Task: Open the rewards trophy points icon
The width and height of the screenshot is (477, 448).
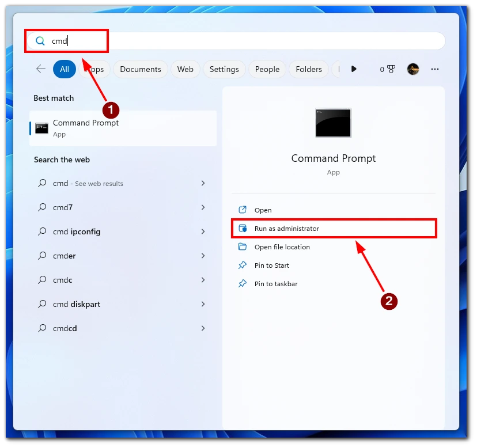Action: [391, 69]
